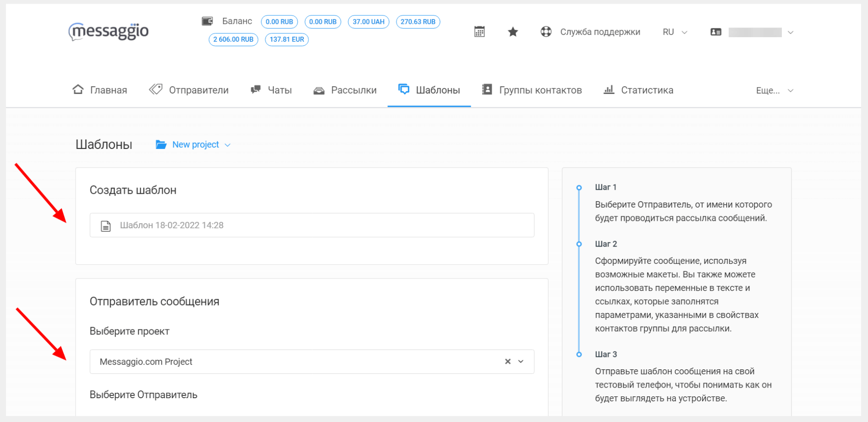Click the star favorites icon
Image resolution: width=868 pixels, height=422 pixels.
click(513, 32)
